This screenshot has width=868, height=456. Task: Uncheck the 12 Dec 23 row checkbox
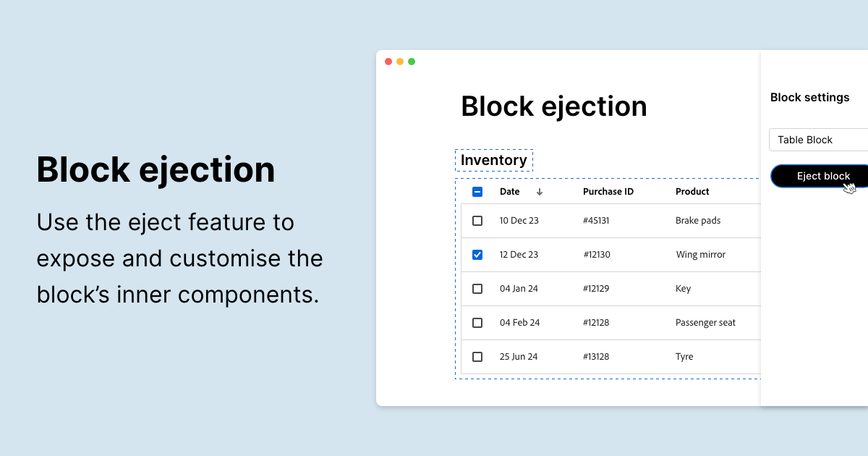click(477, 255)
